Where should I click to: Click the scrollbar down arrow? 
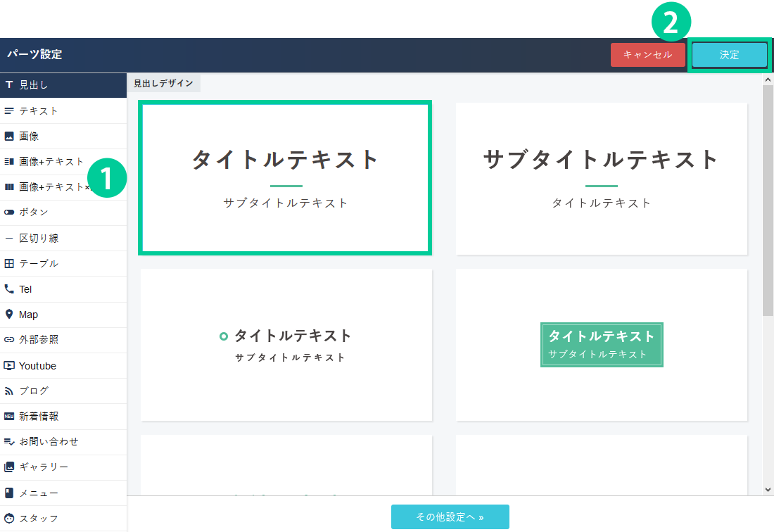pos(768,489)
